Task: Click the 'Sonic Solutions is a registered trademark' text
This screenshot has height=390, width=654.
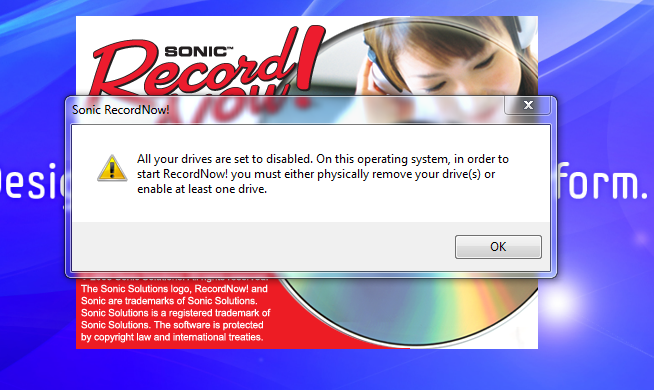Action: click(176, 313)
